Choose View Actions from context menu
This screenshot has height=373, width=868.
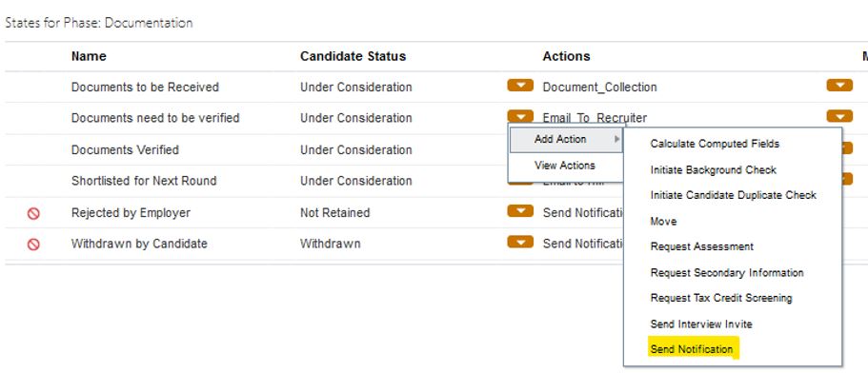point(565,166)
